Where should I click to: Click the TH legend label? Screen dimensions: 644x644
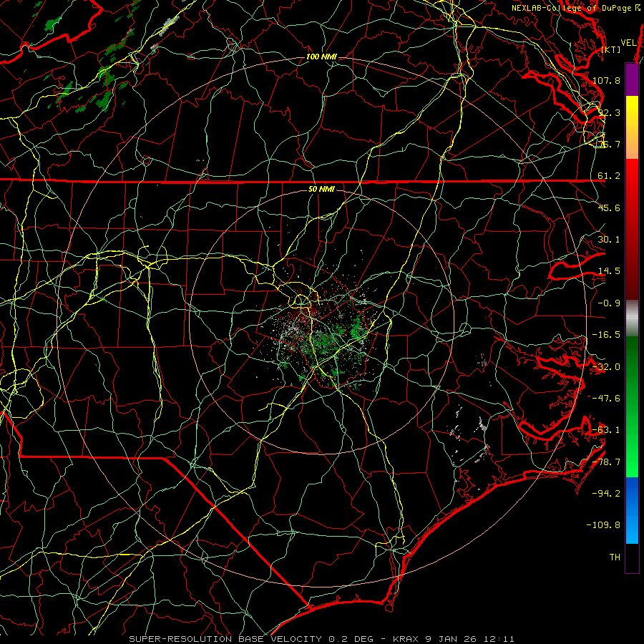tap(615, 557)
